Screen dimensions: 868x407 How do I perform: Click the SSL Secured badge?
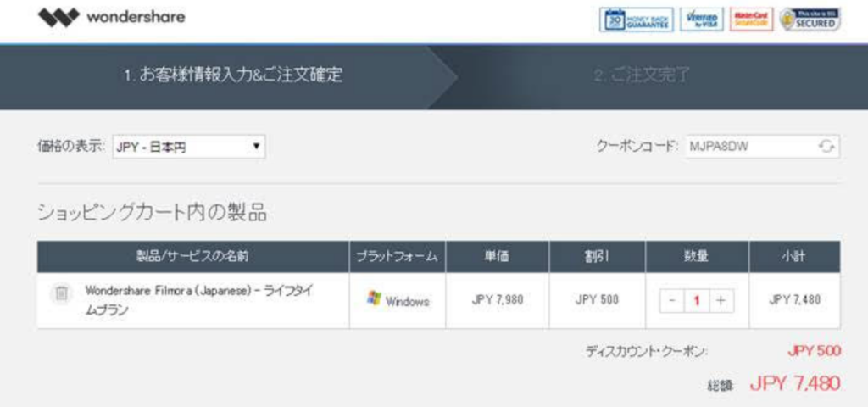[x=810, y=20]
